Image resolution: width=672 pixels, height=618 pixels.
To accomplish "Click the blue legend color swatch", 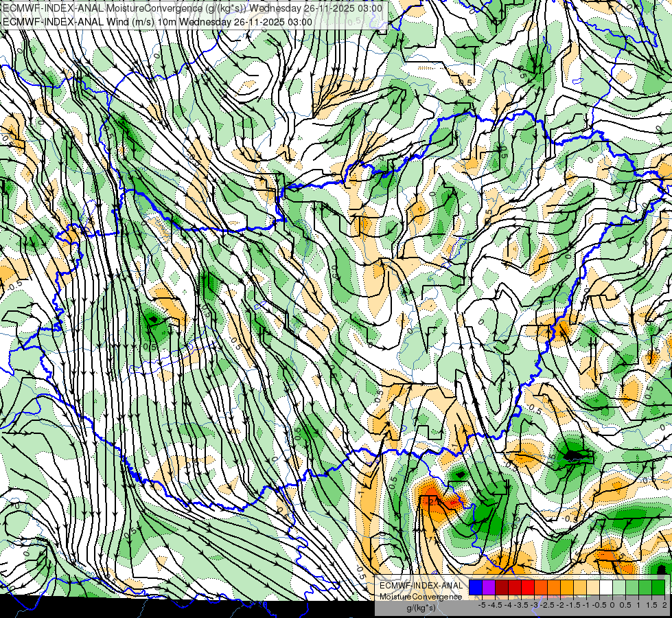I will 476,587.
